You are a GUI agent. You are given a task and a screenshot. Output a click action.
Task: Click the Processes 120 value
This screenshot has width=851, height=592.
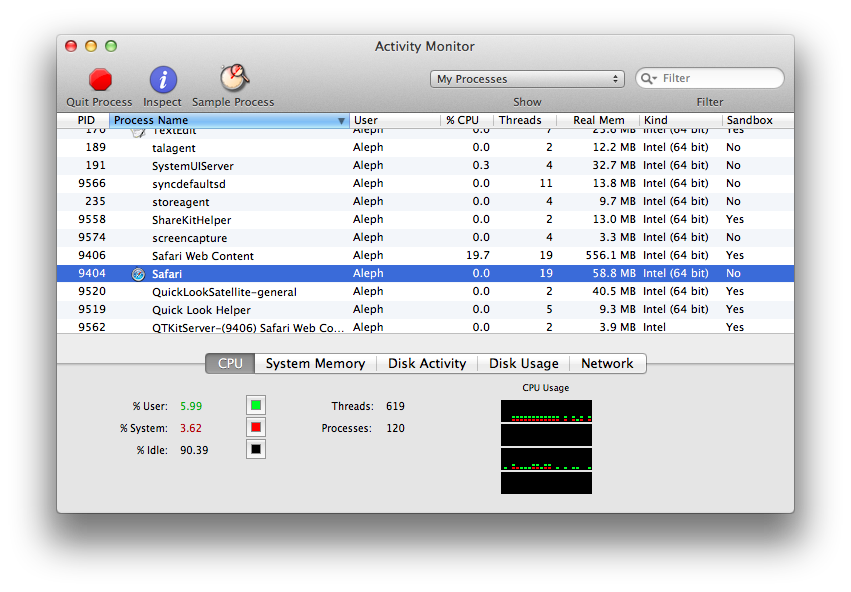(395, 428)
